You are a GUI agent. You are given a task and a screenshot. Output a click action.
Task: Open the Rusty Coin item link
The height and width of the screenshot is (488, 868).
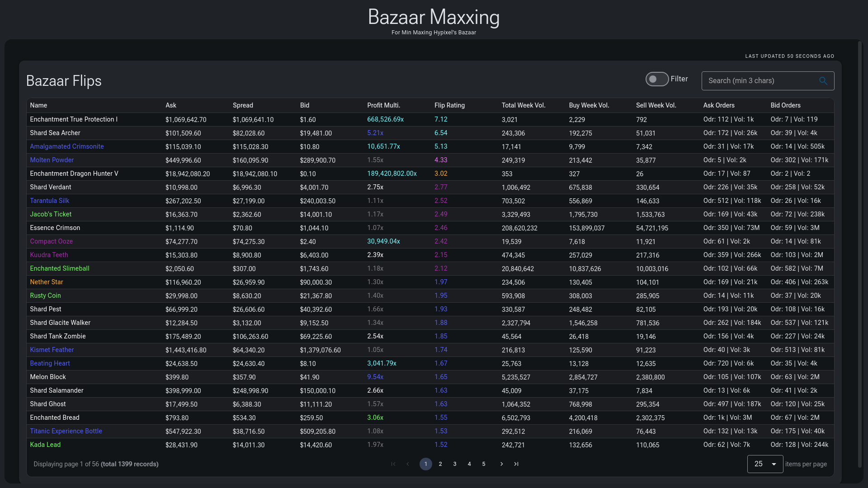(x=45, y=296)
